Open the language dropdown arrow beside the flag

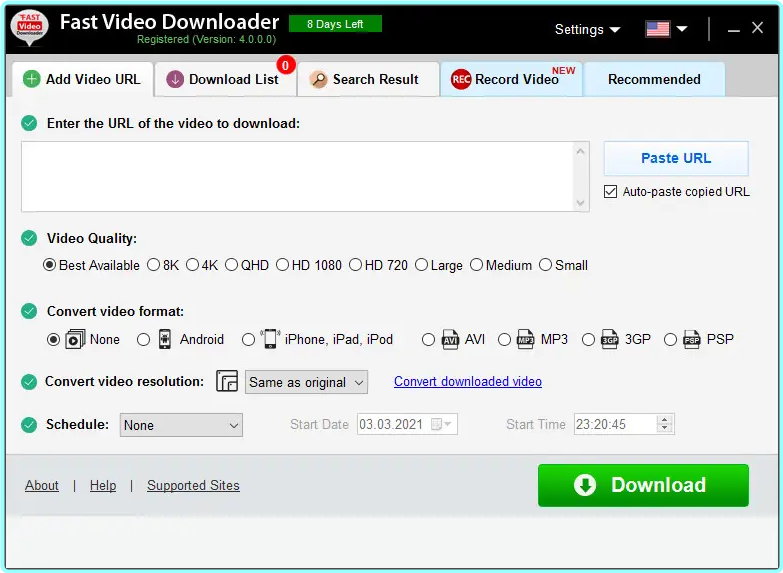tap(682, 29)
